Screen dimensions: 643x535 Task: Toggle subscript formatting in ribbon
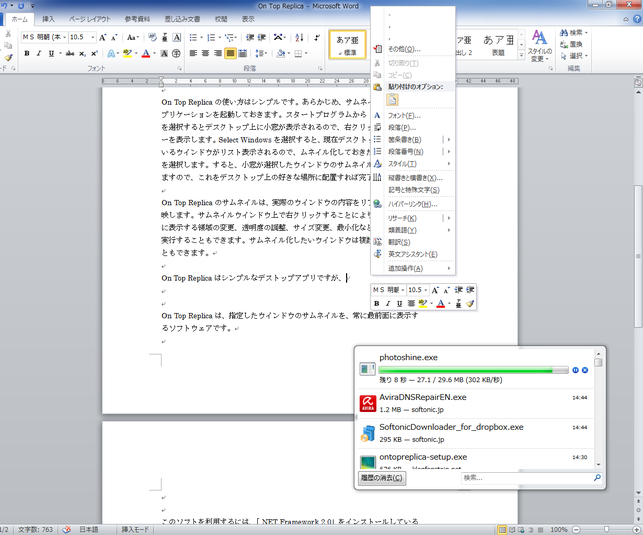(82, 53)
